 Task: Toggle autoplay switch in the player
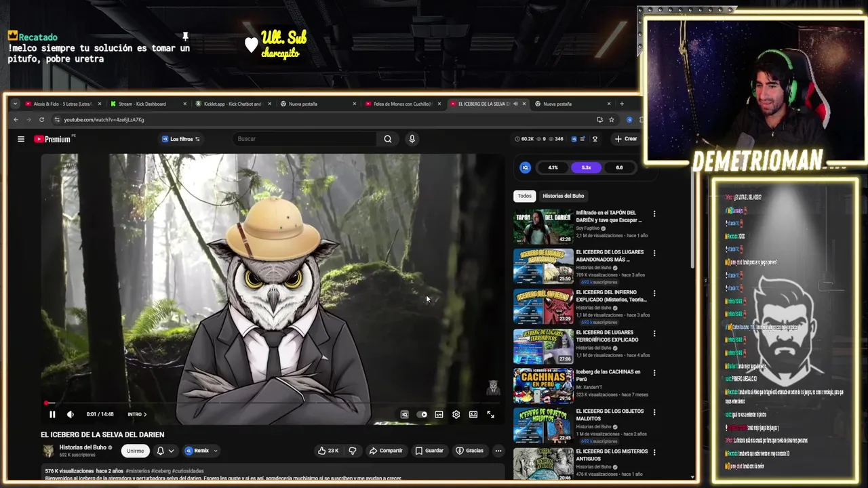tap(422, 414)
